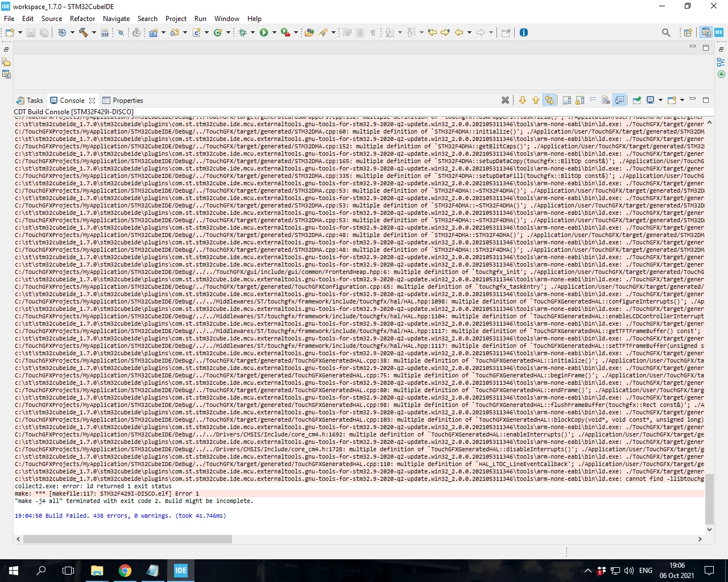Open the Display Selected Console dropdown arrow
Viewport: 728px width, 582px height.
pyautogui.click(x=660, y=100)
